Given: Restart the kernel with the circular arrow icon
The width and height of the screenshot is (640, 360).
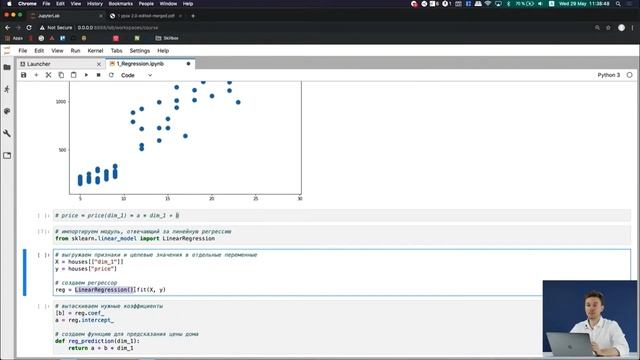Looking at the screenshot, I should tap(111, 75).
